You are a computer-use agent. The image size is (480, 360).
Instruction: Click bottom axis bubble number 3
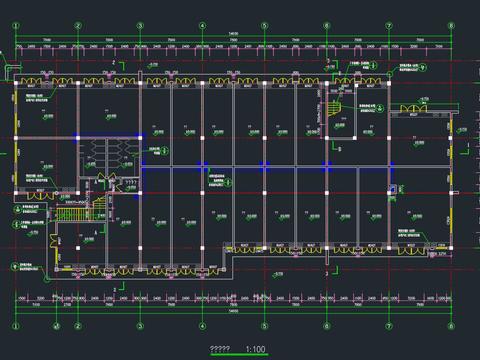pos(140,326)
